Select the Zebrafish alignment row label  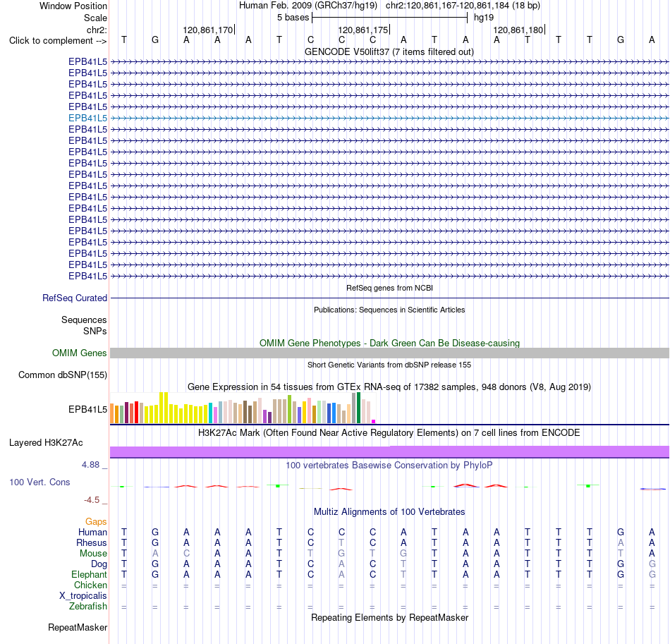87,607
